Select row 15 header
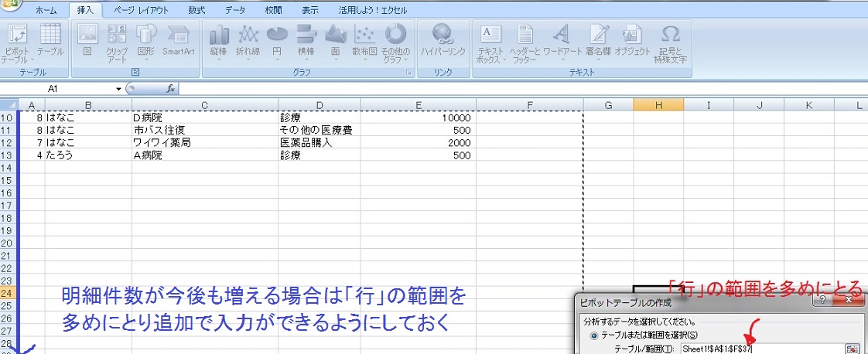868x354 pixels. click(7, 180)
